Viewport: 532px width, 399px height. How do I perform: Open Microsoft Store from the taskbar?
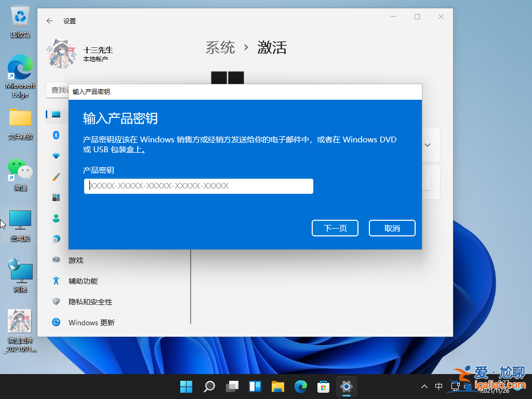pos(323,387)
